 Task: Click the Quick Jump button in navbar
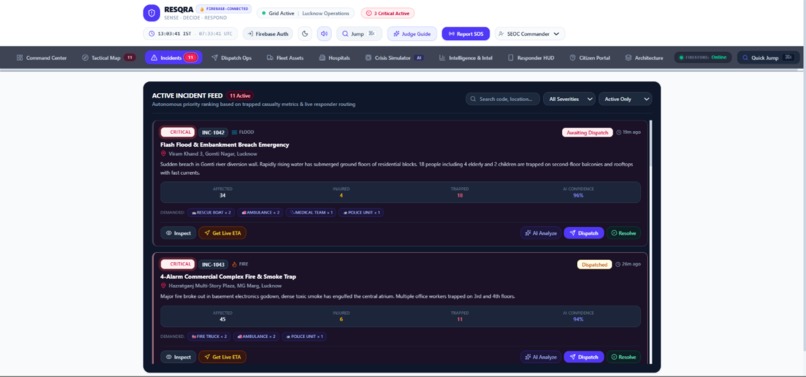tap(768, 58)
